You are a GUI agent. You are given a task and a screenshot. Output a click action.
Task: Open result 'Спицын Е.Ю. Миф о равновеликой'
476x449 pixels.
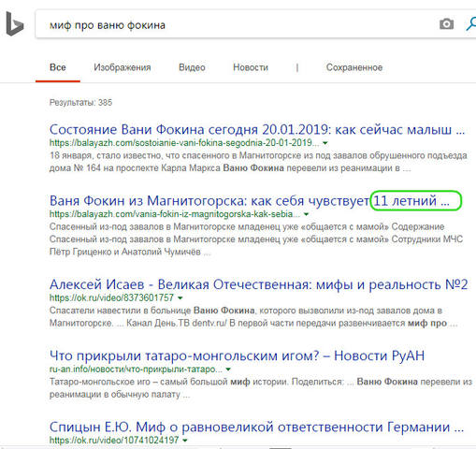pyautogui.click(x=256, y=427)
